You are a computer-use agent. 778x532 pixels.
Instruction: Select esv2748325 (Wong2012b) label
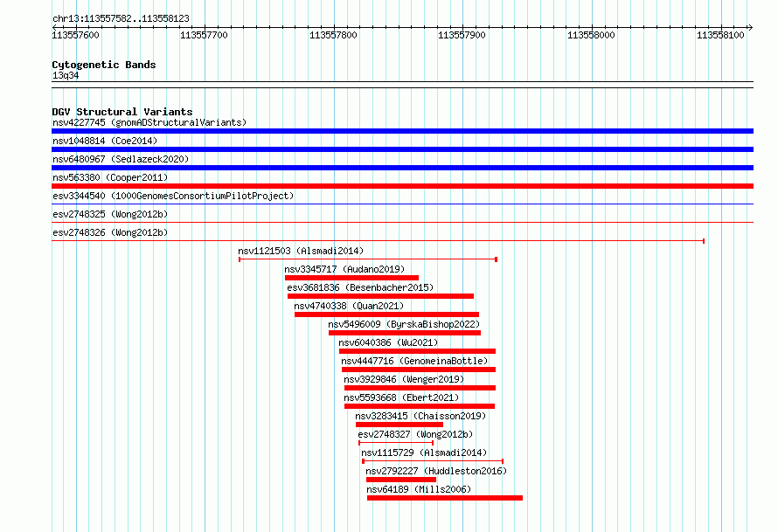(x=110, y=214)
